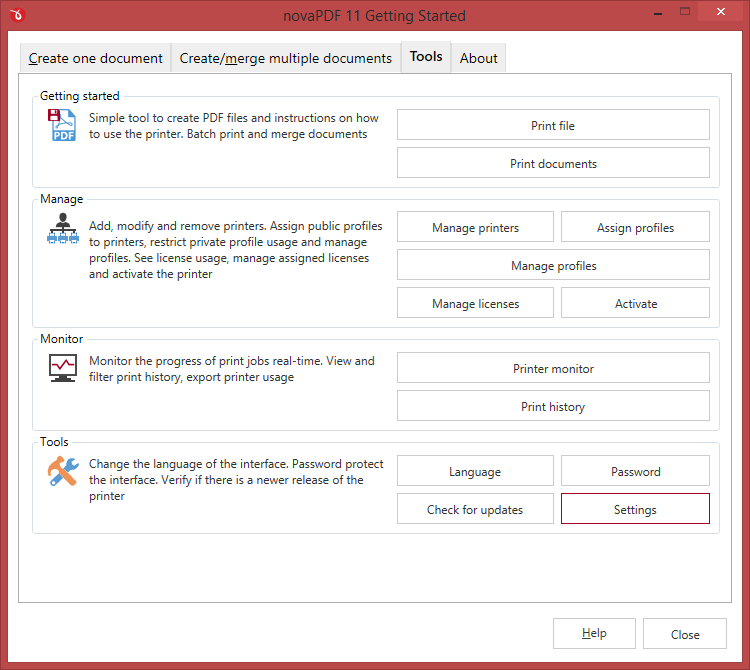
Task: Maximize the novaPDF window
Action: 685,11
